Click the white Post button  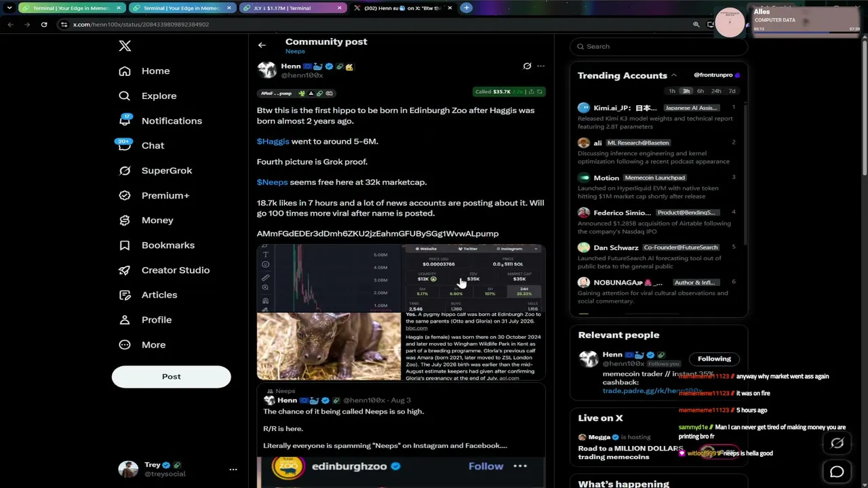[172, 377]
